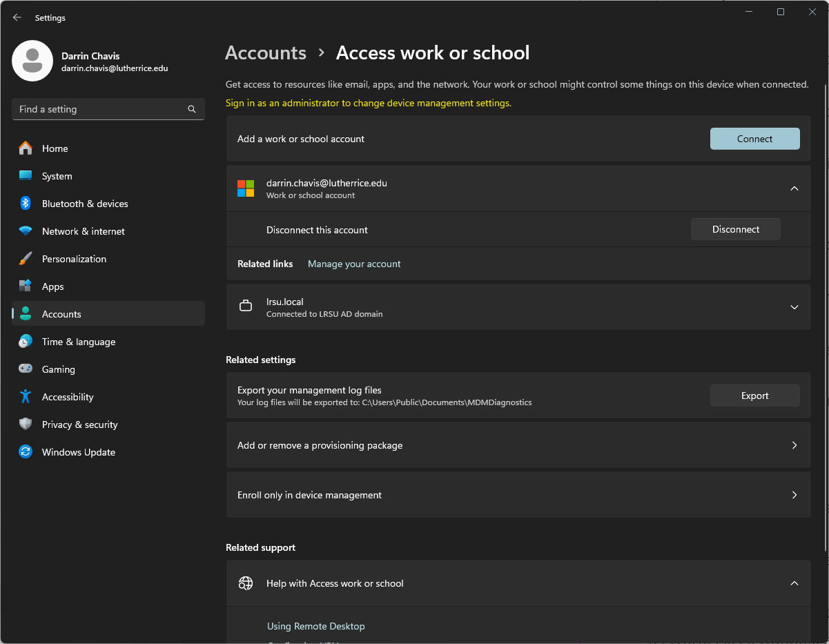This screenshot has width=829, height=644.
Task: Click the System monitor icon
Action: [x=26, y=176]
